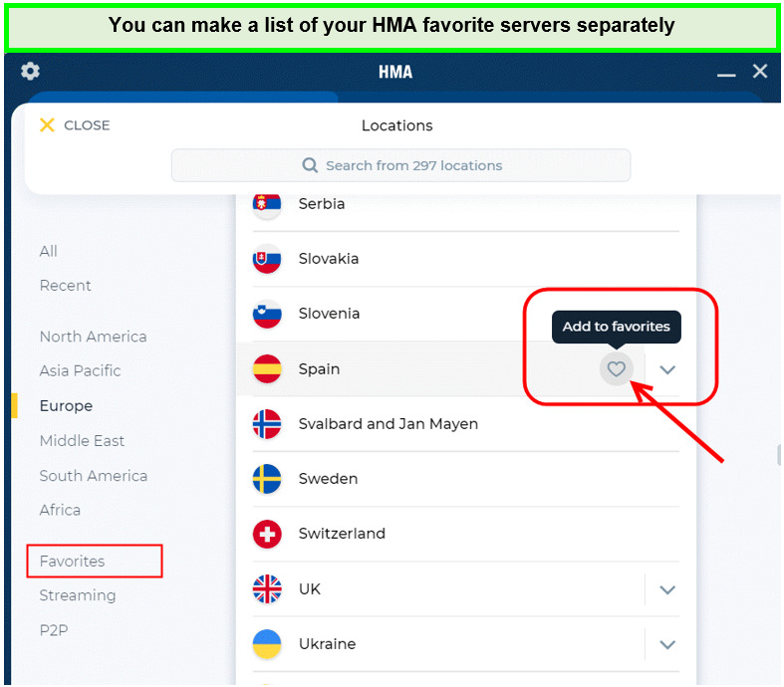Image resolution: width=784 pixels, height=687 pixels.
Task: Click CLOSE to exit Locations
Action: pyautogui.click(x=87, y=124)
